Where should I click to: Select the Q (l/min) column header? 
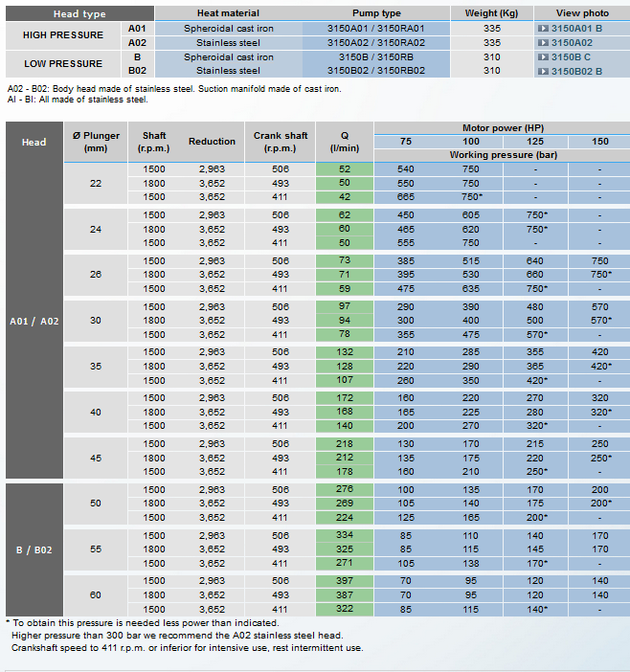coord(344,142)
